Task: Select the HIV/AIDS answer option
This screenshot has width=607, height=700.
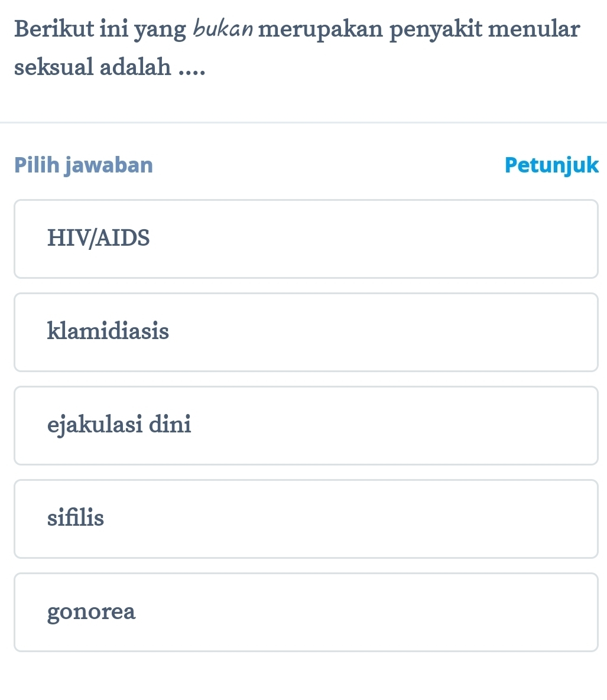Action: [306, 239]
